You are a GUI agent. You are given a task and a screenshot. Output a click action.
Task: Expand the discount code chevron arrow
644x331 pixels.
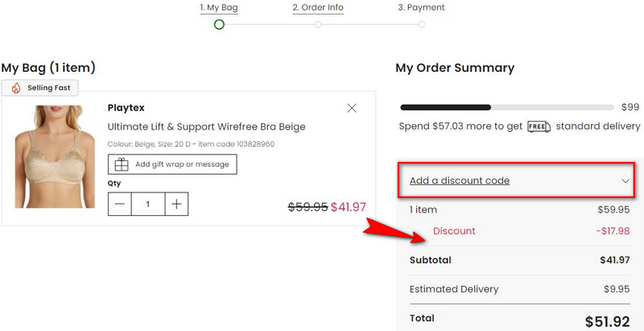[625, 181]
